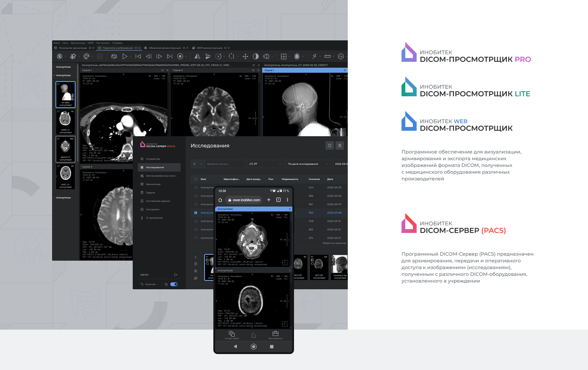Click the horizontal flip mirror icon

(197, 56)
